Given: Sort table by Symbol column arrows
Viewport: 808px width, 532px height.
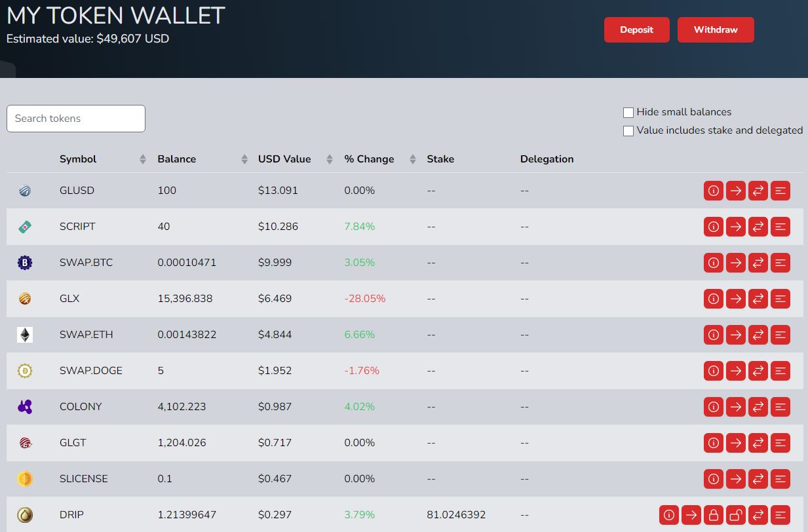Looking at the screenshot, I should [143, 159].
